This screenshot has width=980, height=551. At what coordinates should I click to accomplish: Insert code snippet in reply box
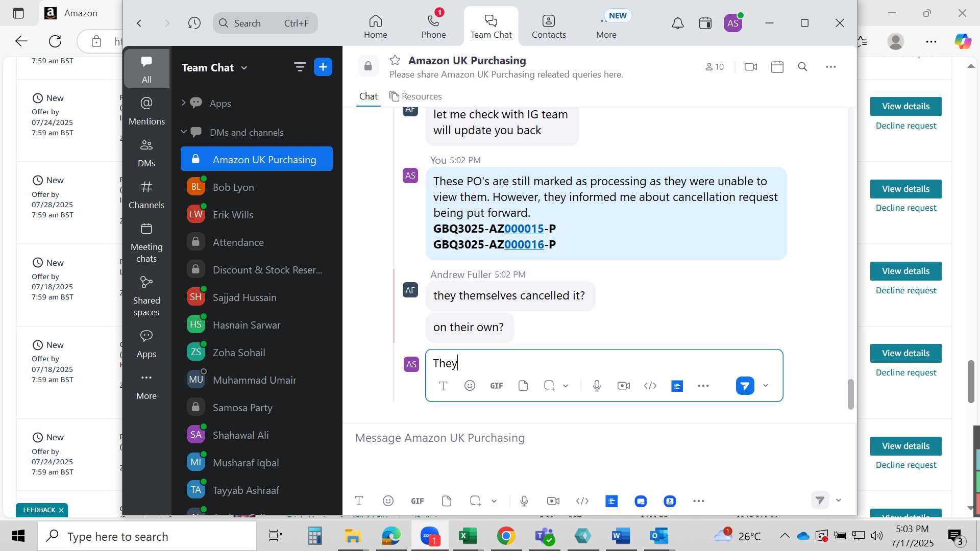[x=650, y=386]
